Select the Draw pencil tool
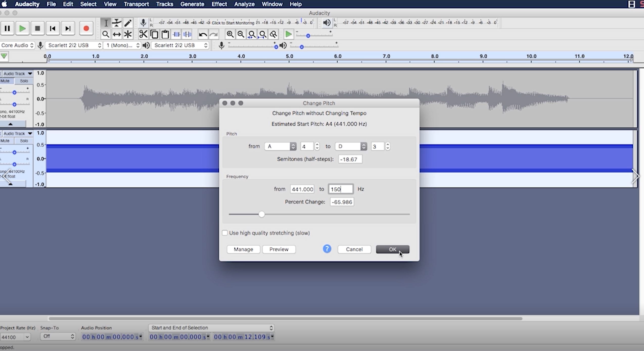This screenshot has height=351, width=644. coord(128,23)
